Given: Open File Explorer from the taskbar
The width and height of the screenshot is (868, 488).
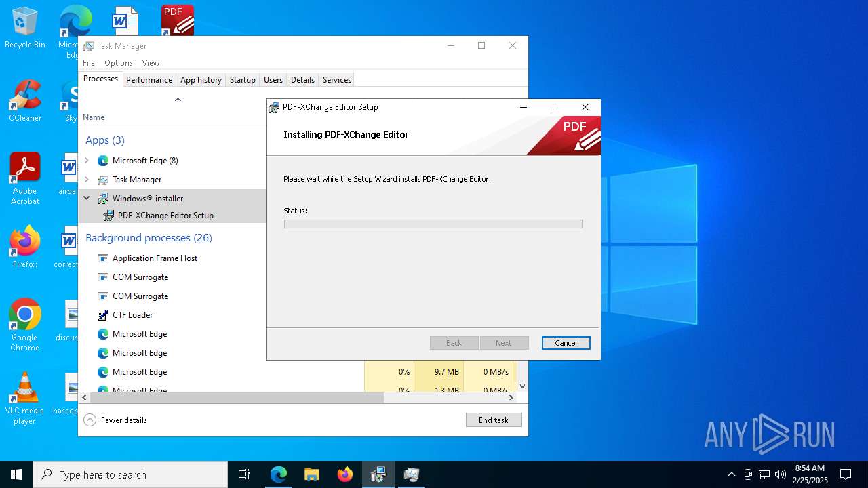Looking at the screenshot, I should 311,474.
